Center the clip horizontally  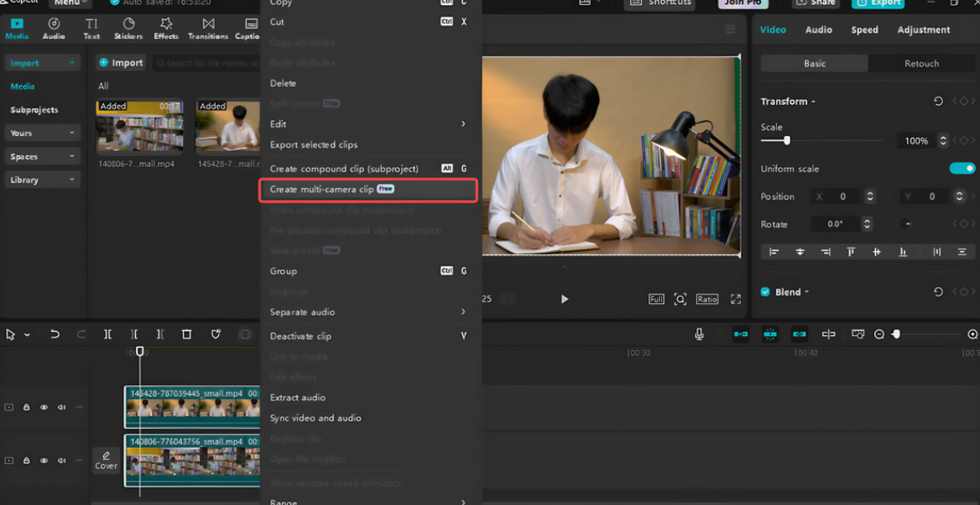pyautogui.click(x=800, y=252)
